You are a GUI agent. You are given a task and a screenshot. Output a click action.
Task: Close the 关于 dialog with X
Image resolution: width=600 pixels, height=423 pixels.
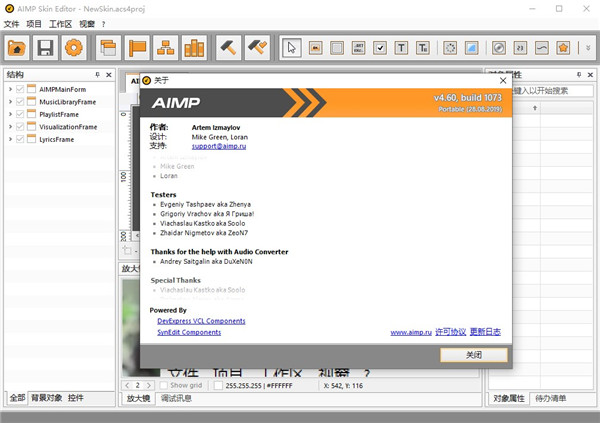coord(503,80)
